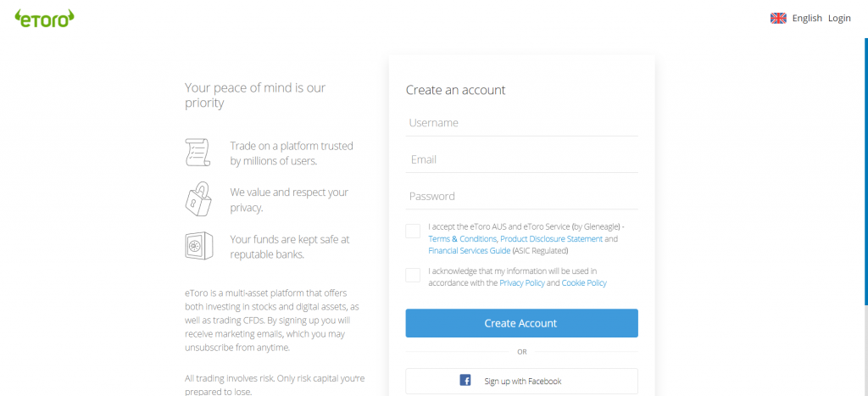
Task: Sign up with Facebook
Action: [x=521, y=381]
